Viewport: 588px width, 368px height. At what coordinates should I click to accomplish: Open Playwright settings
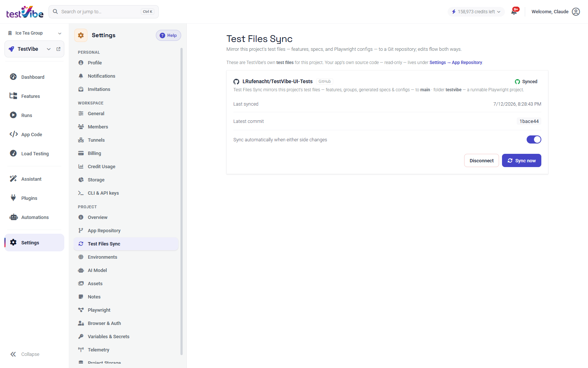126,310
